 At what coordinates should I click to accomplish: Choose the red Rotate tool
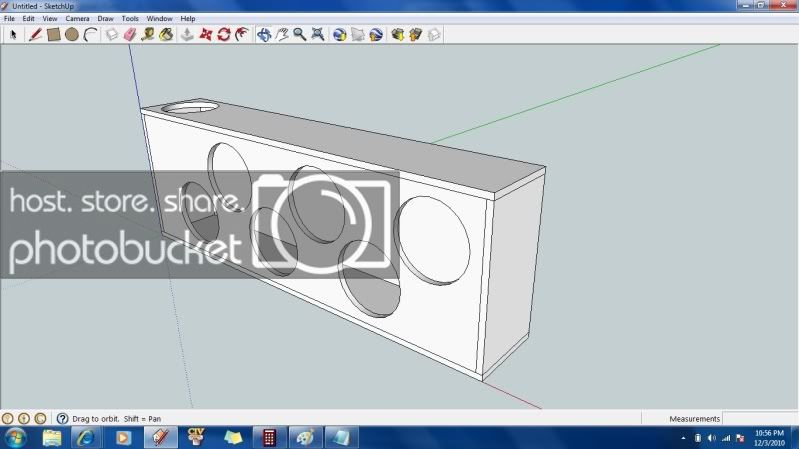[224, 35]
